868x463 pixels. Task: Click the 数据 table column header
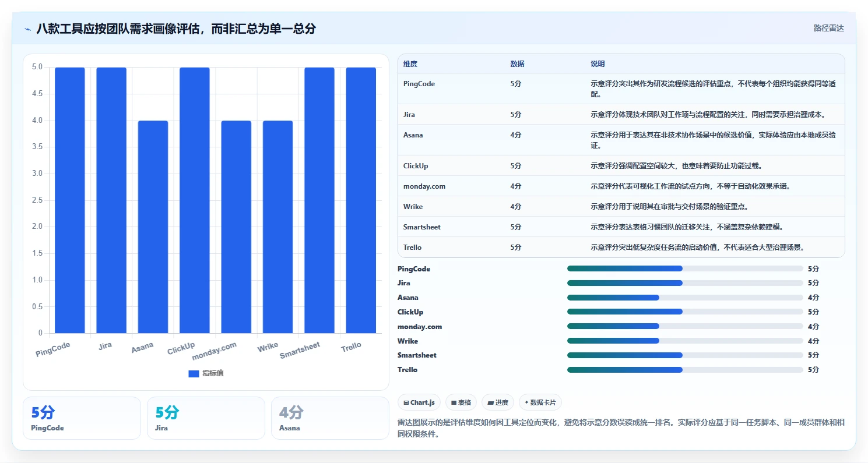pyautogui.click(x=517, y=64)
